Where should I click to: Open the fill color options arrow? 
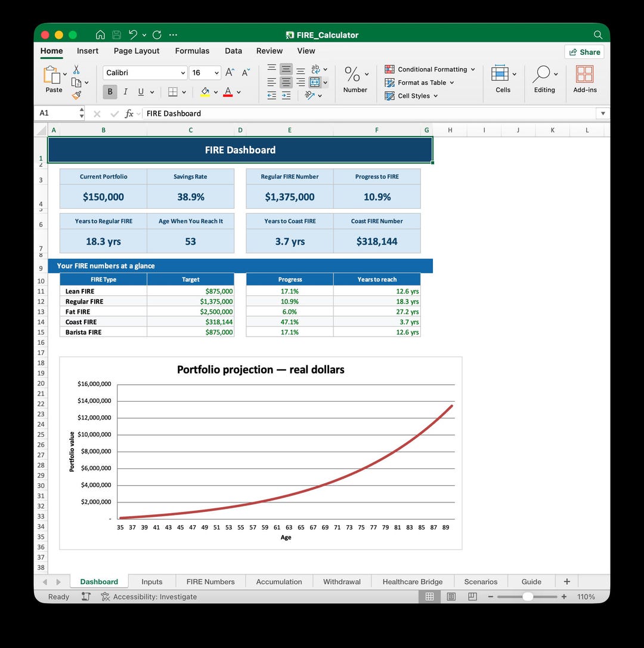click(216, 92)
